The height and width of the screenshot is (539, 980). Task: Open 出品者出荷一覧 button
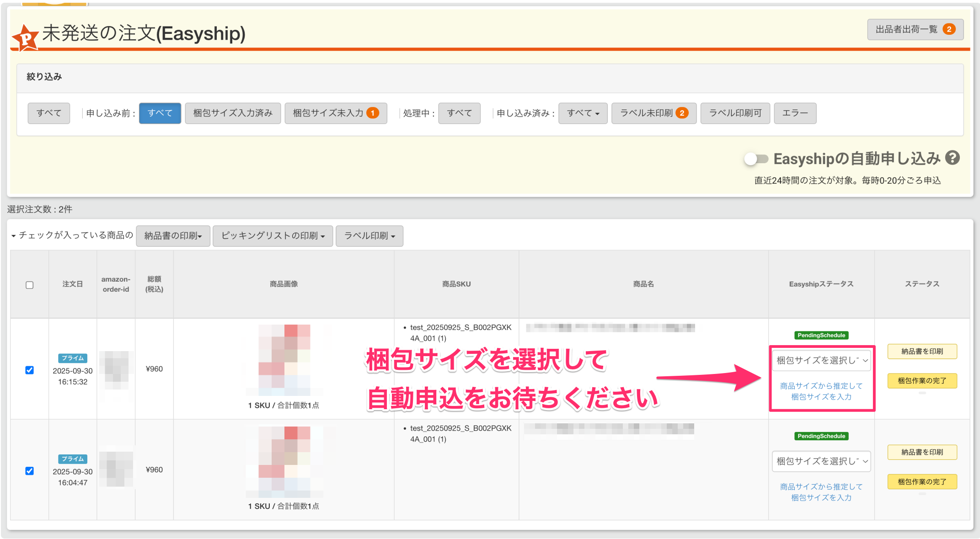click(915, 29)
